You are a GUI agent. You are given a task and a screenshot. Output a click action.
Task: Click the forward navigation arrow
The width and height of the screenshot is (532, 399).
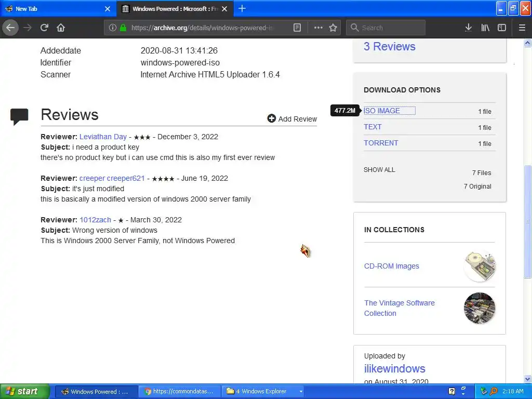[x=28, y=28]
